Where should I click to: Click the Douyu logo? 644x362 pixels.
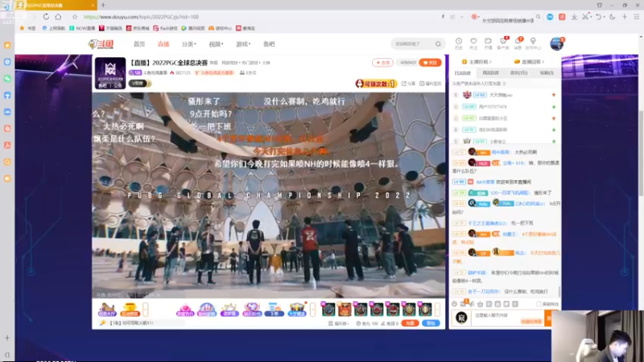click(x=101, y=44)
